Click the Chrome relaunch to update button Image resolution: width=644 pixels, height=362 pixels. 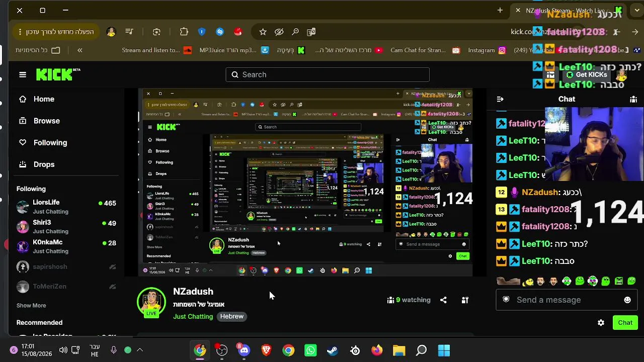click(x=55, y=32)
